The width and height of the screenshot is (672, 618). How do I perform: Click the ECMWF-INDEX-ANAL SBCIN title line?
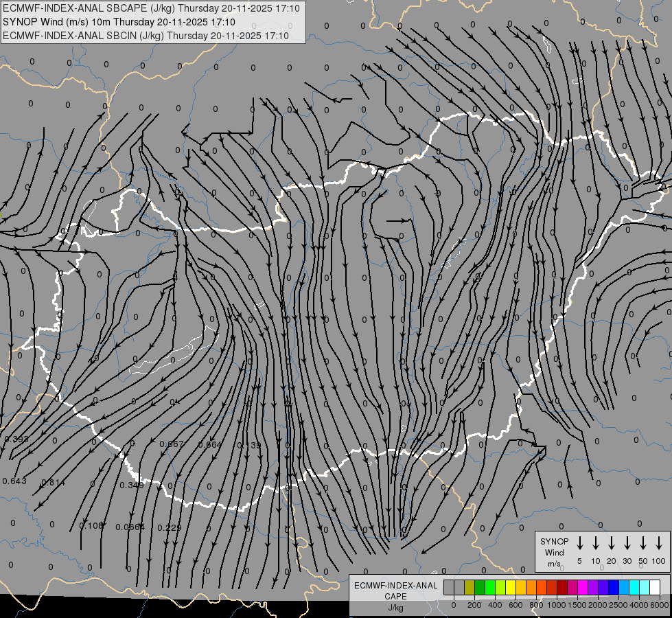(x=146, y=36)
